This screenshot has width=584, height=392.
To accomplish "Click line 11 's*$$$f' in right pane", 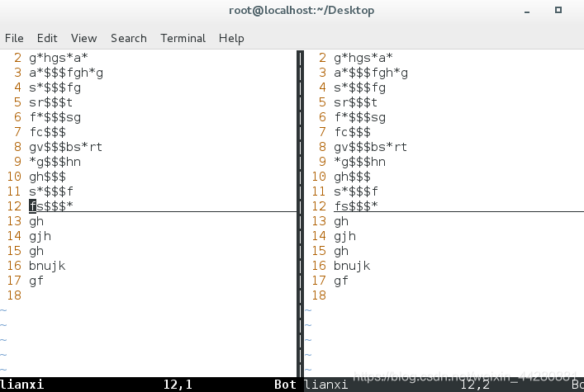I will coord(356,191).
